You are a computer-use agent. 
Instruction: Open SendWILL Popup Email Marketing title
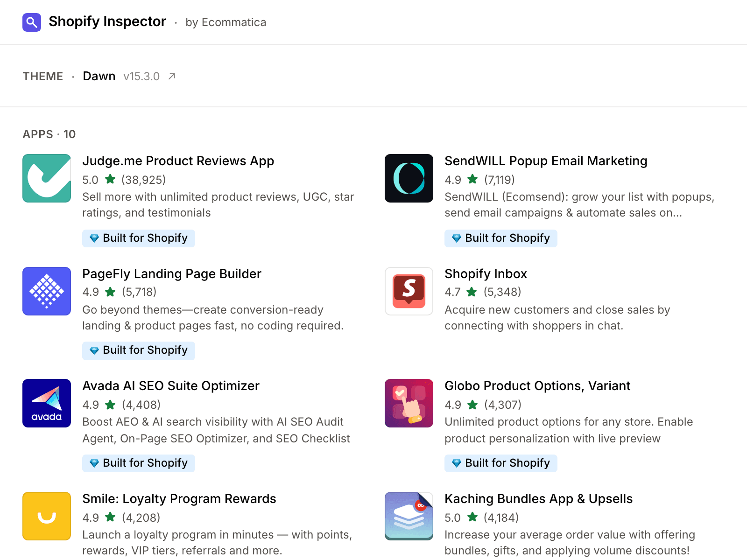[x=546, y=161]
